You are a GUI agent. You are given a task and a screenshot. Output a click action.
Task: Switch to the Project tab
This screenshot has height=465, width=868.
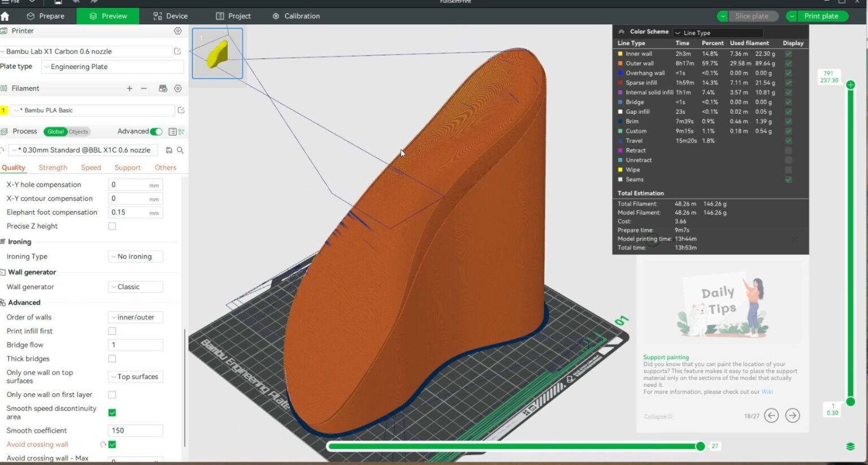pos(233,16)
